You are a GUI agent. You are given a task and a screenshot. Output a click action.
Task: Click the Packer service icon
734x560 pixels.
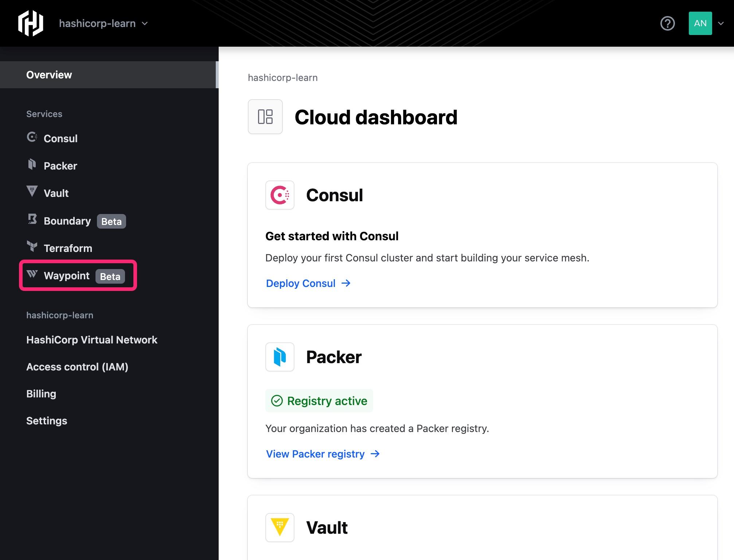pos(32,165)
